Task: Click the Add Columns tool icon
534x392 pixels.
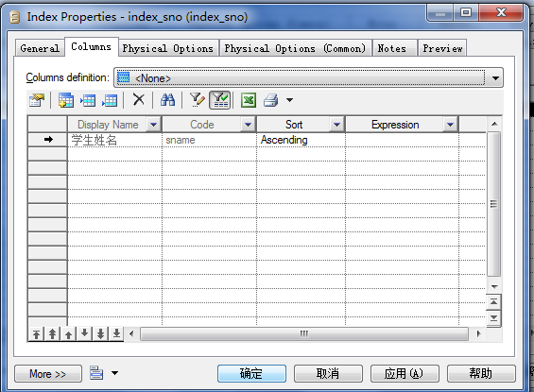Action: point(66,100)
